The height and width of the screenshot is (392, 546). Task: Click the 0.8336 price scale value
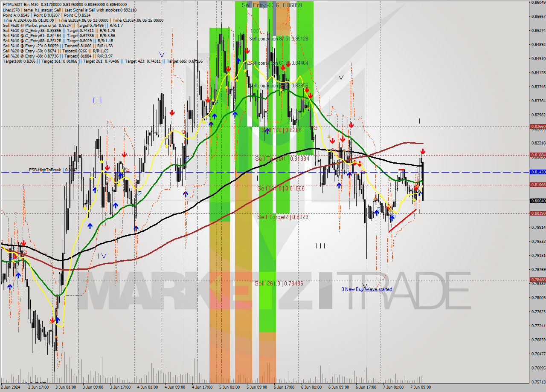[x=538, y=101]
